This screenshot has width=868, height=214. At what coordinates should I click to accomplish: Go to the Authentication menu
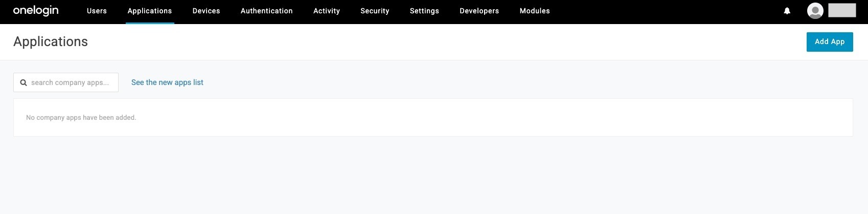click(x=266, y=11)
